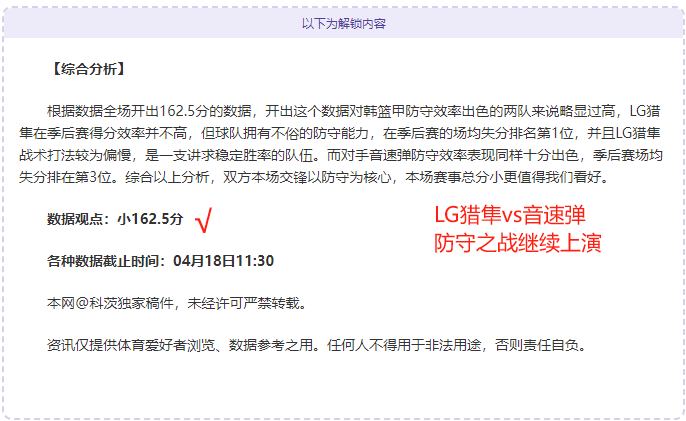The image size is (686, 421).
Task: Click the 04月18日11:30 timestamp
Action: click(224, 261)
